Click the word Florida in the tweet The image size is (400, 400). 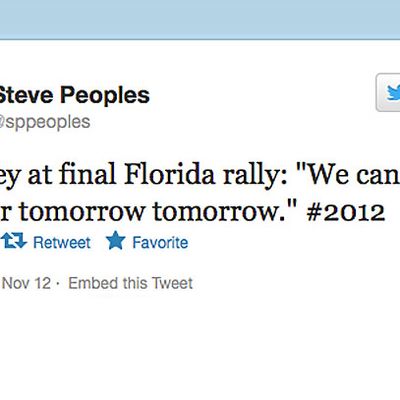(x=169, y=175)
